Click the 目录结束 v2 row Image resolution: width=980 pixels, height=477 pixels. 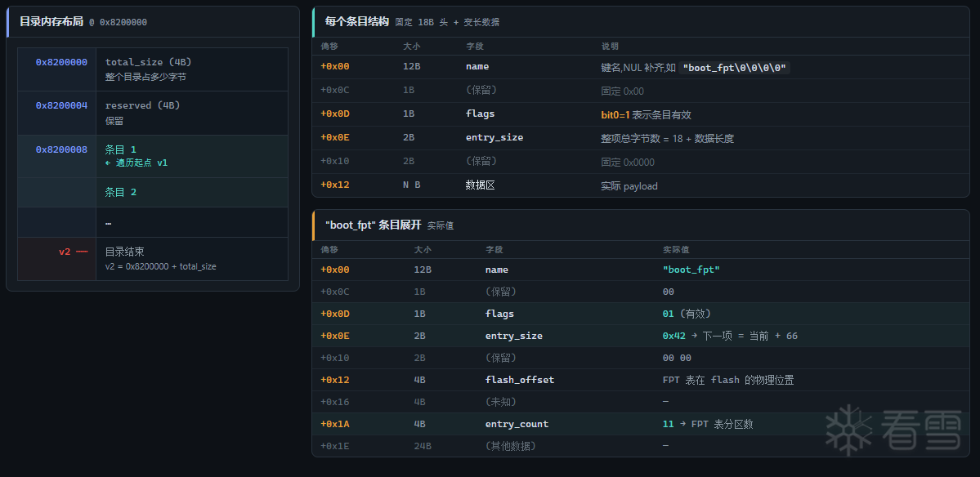[x=153, y=258]
